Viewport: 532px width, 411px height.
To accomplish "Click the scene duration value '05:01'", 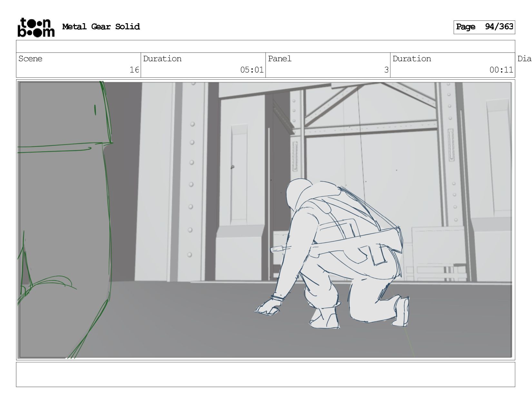I will pos(252,70).
